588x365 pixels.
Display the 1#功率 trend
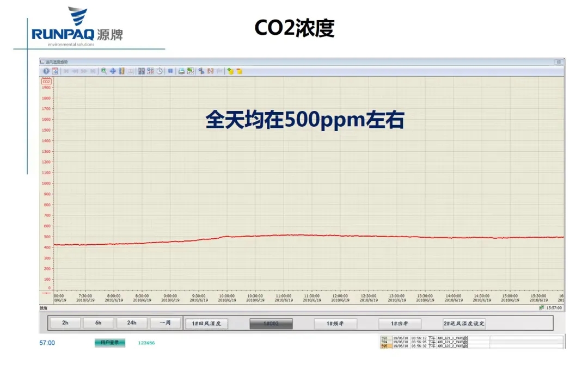(400, 323)
